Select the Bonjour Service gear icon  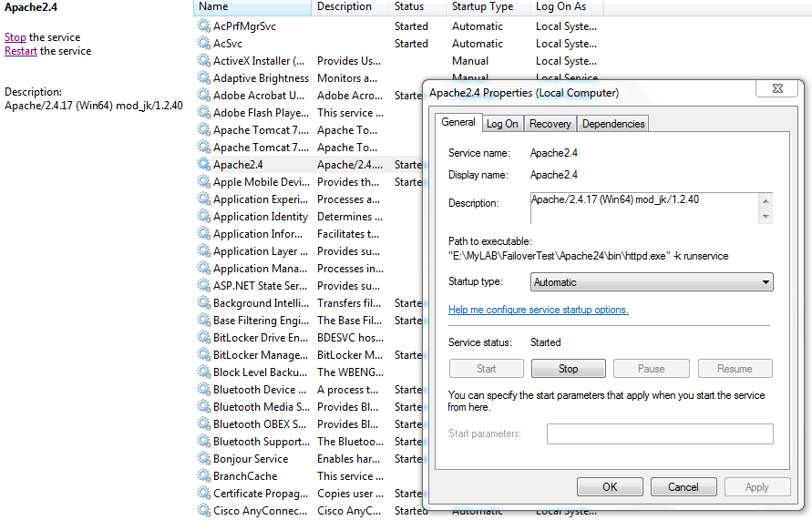(203, 458)
